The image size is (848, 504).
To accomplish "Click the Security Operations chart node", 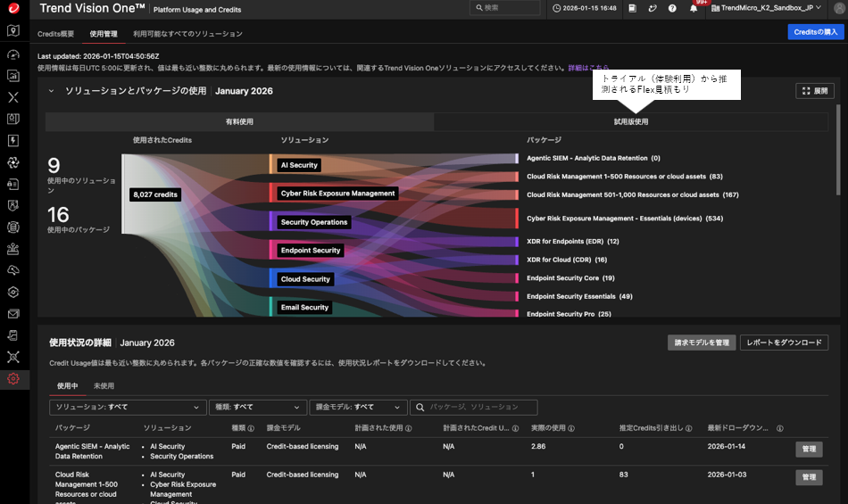I will pyautogui.click(x=314, y=222).
